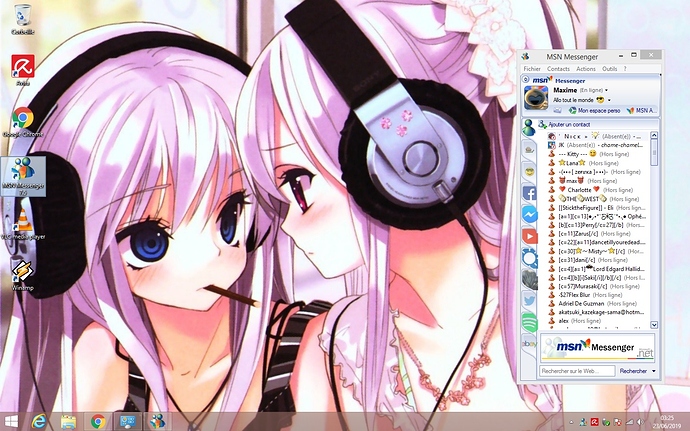Open the En ligne status dropdown
The image size is (690, 431).
606,90
